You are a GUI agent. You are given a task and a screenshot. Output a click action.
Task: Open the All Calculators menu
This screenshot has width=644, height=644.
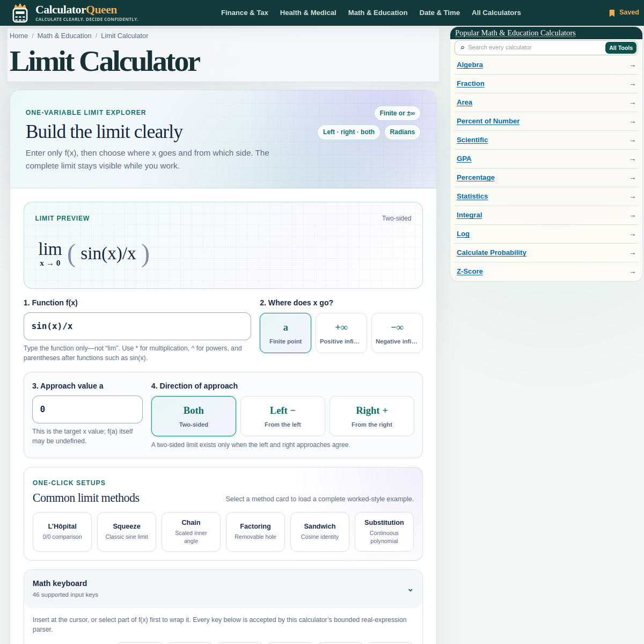496,13
